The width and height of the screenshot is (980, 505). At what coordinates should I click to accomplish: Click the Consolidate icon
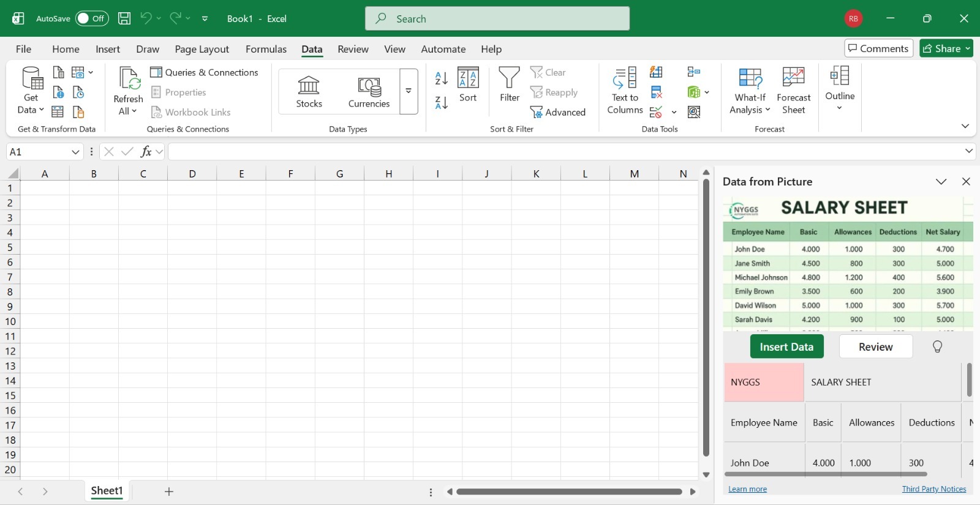coord(694,72)
